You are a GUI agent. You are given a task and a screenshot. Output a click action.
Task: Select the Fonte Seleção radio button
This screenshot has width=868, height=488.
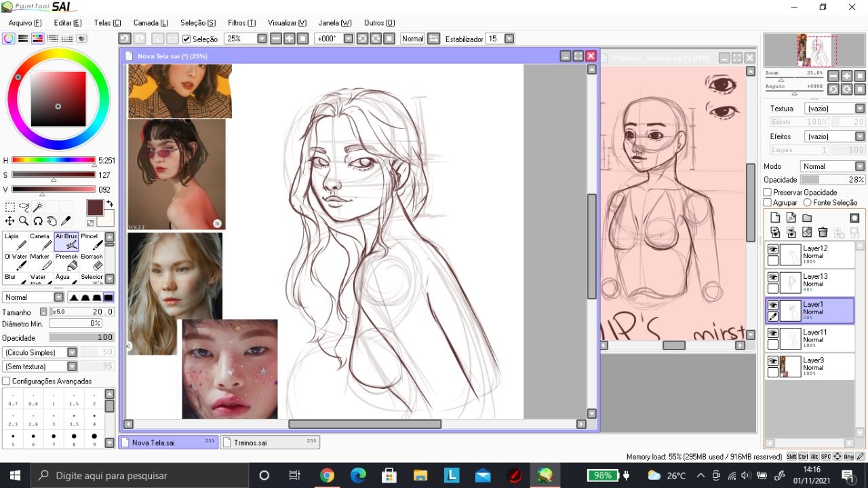(x=807, y=203)
